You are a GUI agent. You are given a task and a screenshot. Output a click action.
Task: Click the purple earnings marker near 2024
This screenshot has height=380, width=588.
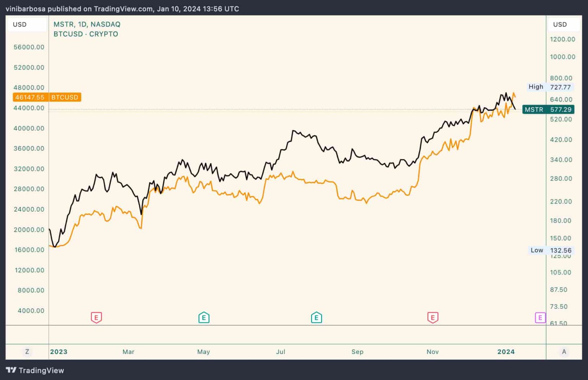(x=540, y=318)
